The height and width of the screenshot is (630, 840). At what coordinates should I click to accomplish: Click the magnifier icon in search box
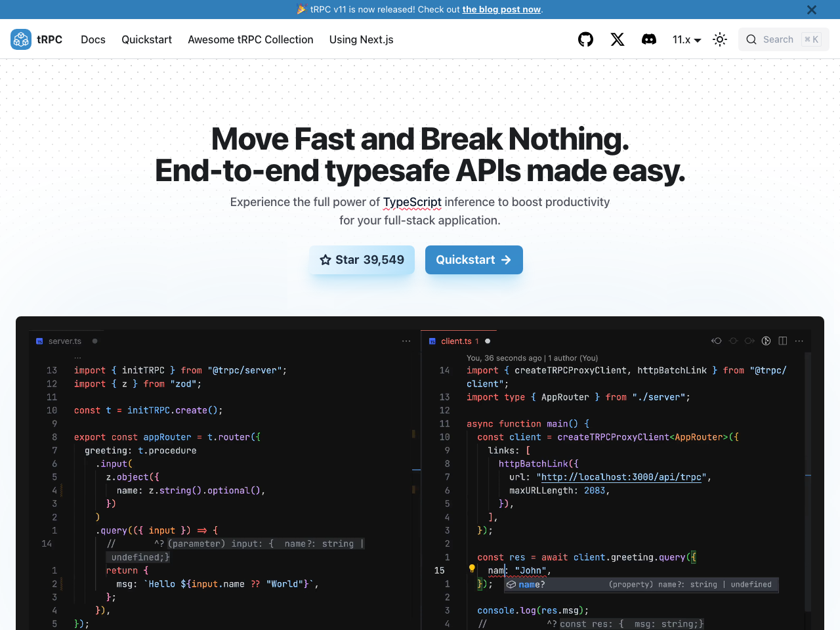tap(751, 39)
